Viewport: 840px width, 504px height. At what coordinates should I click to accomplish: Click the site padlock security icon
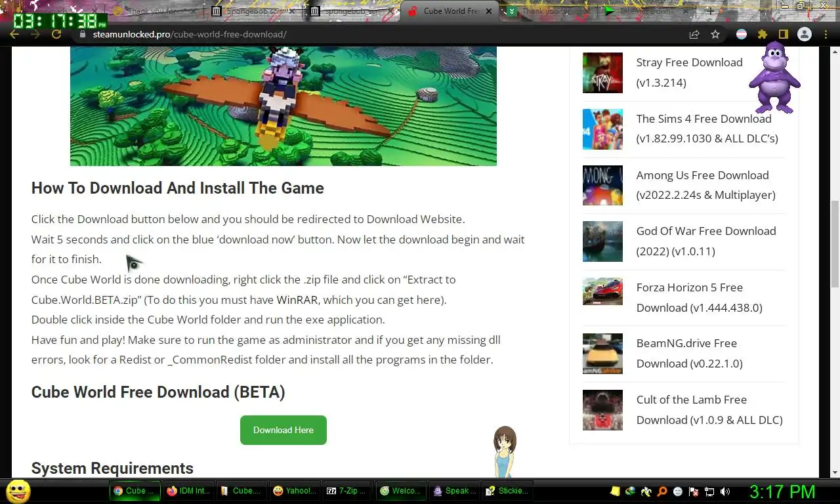point(82,34)
